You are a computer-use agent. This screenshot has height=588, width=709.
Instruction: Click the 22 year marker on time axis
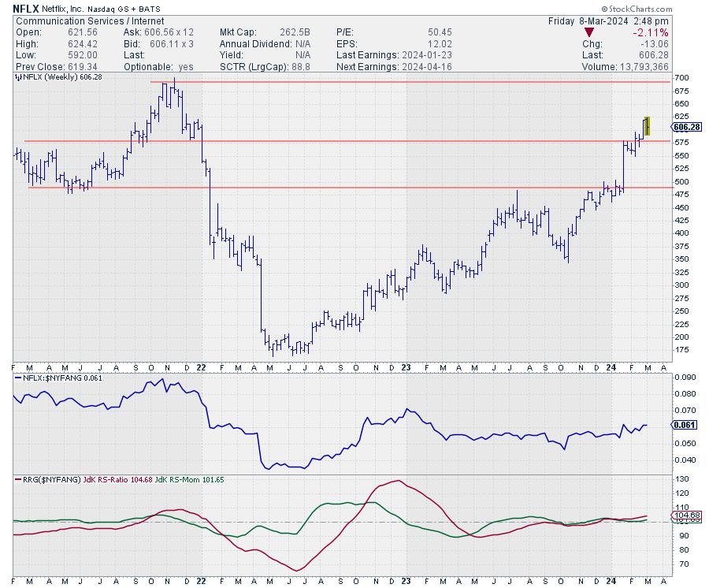coord(200,367)
